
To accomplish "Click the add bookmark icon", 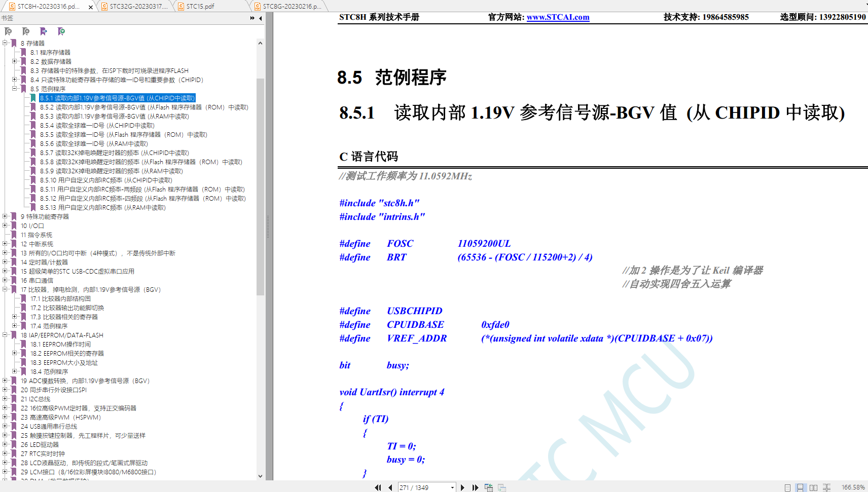I will 26,31.
